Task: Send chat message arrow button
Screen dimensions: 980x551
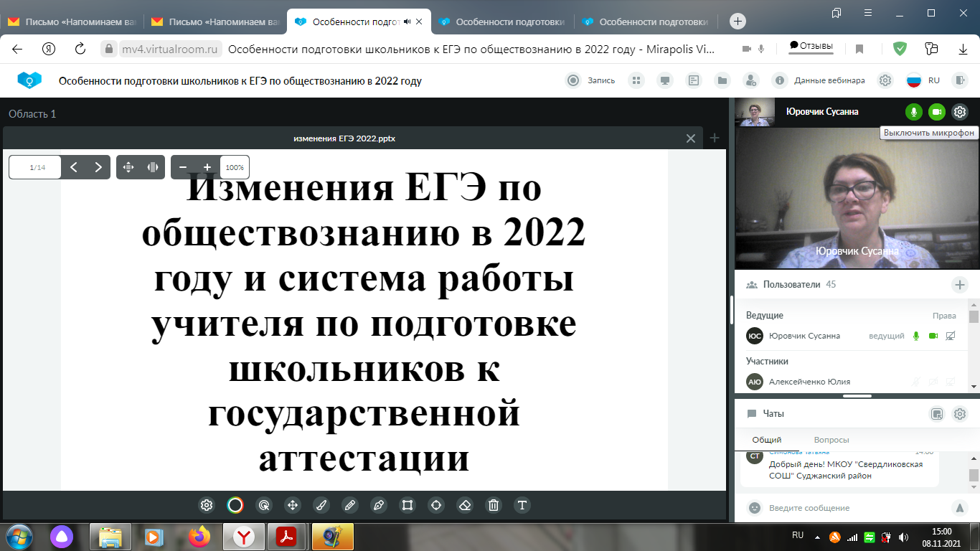Action: pos(960,508)
